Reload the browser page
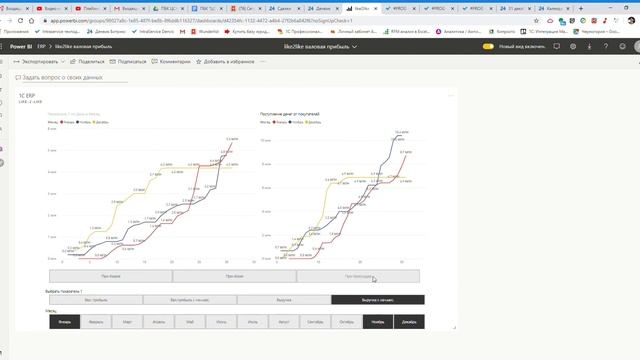 [20, 20]
